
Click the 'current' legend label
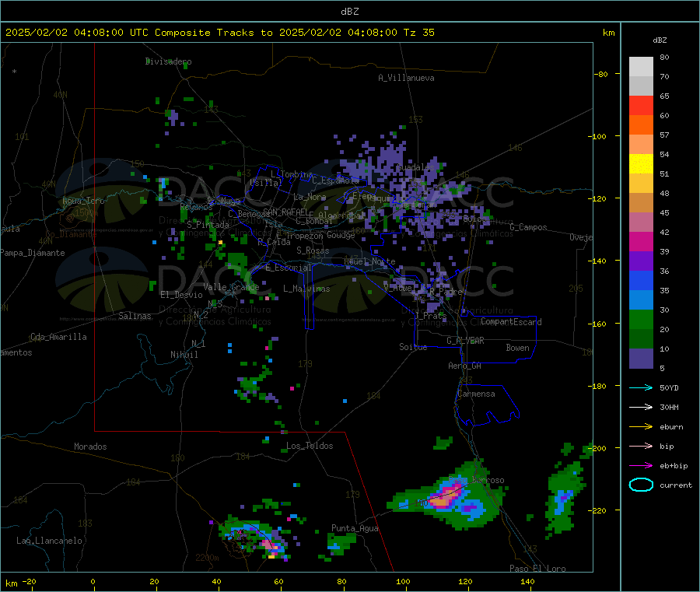tap(676, 485)
